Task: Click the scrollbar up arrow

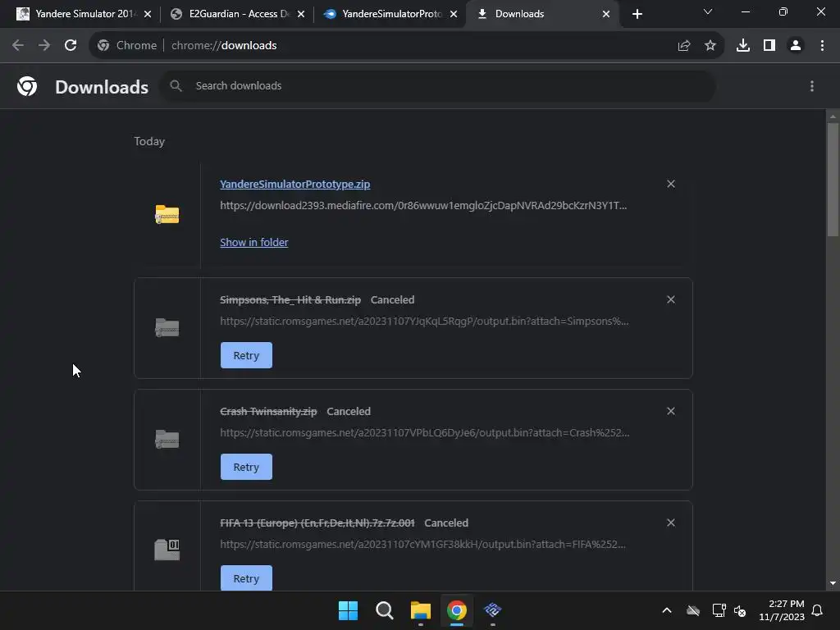Action: tap(833, 116)
